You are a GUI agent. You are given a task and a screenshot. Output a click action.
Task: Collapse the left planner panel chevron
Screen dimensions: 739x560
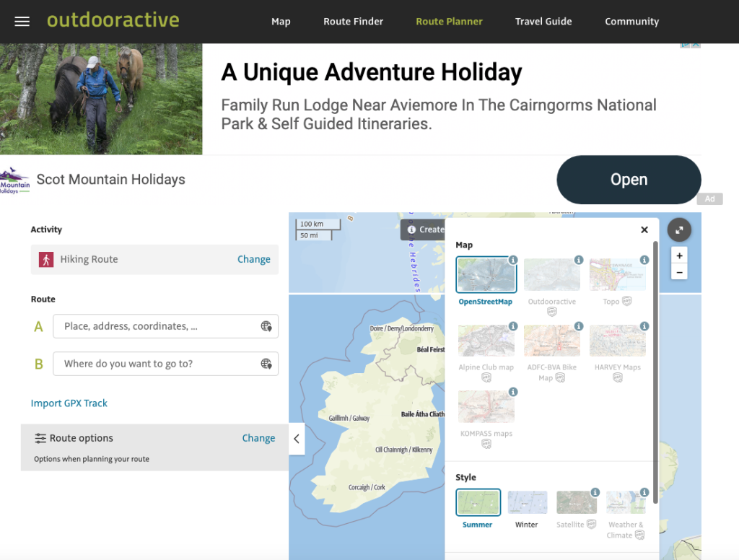click(297, 438)
